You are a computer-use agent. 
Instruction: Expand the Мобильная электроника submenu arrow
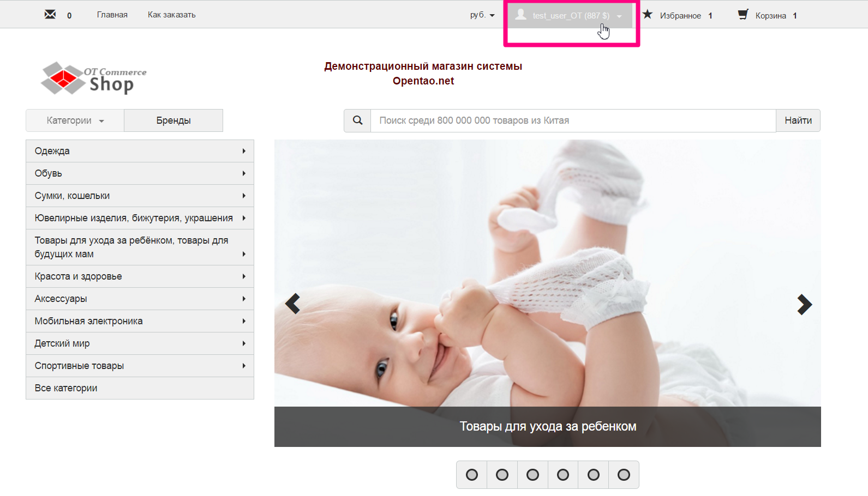pos(244,321)
